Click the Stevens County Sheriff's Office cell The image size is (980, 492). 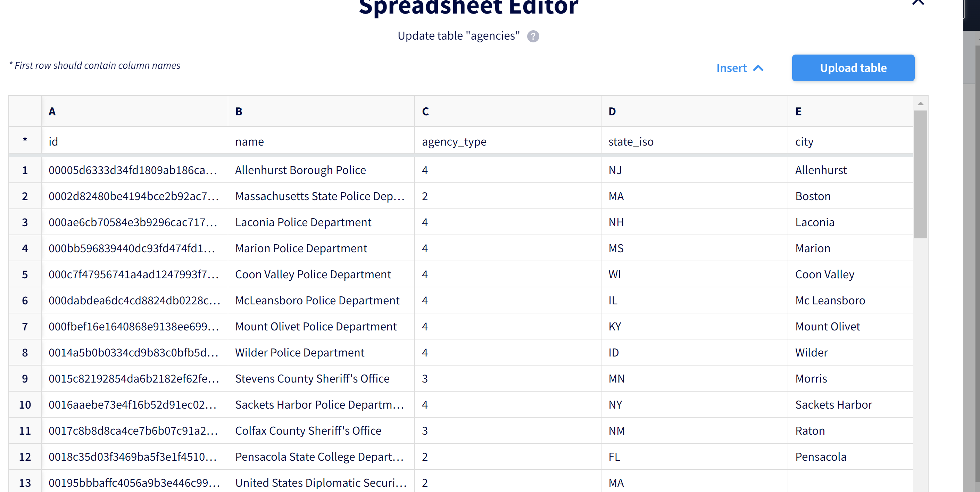pyautogui.click(x=321, y=379)
